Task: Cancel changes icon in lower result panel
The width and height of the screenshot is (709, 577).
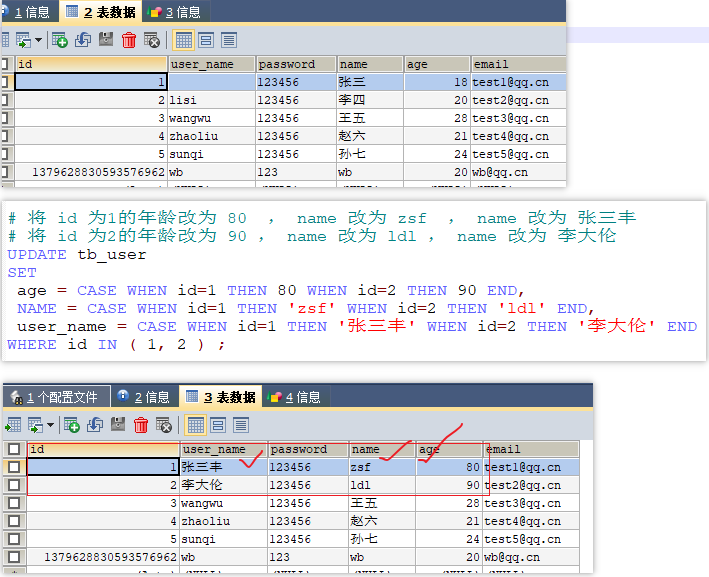Action: (x=164, y=425)
